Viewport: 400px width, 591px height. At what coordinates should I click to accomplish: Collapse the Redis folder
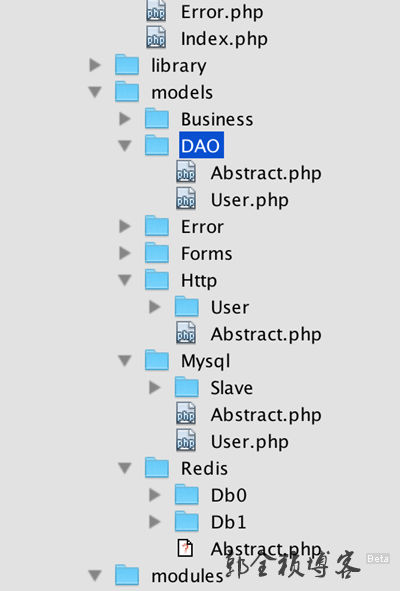pos(125,468)
